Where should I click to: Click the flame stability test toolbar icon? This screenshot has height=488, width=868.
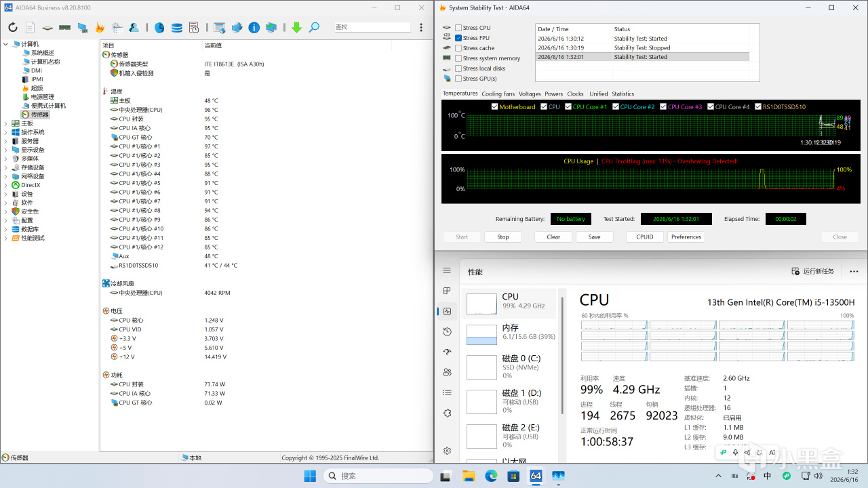point(100,28)
